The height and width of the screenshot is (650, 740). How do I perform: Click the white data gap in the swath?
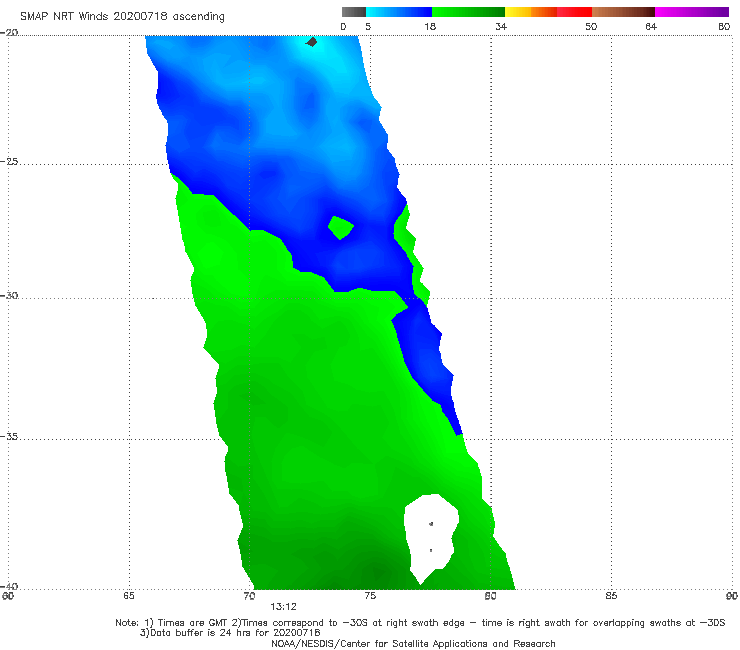[x=430, y=536]
